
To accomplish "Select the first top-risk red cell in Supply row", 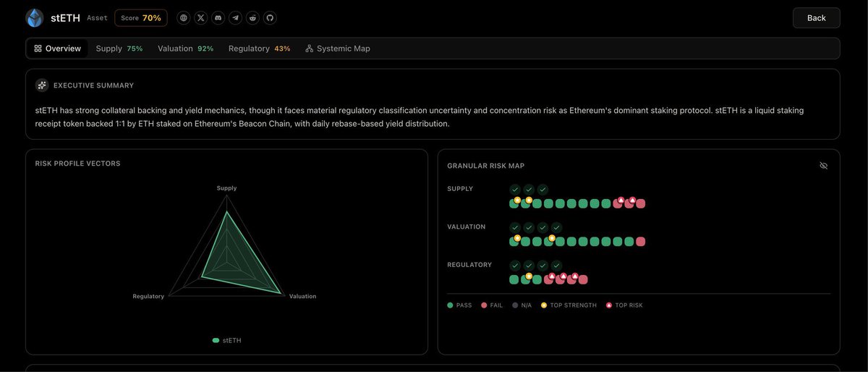I will 617,203.
